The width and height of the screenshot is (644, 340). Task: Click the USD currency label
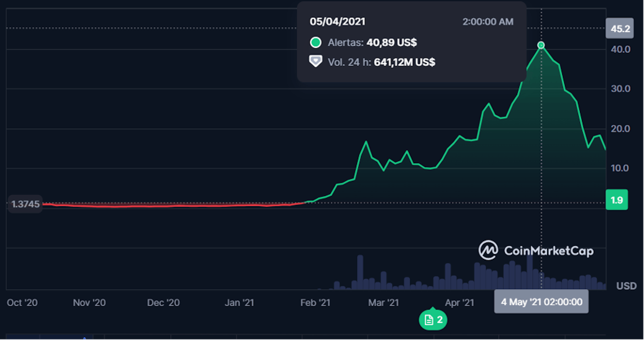point(626,286)
